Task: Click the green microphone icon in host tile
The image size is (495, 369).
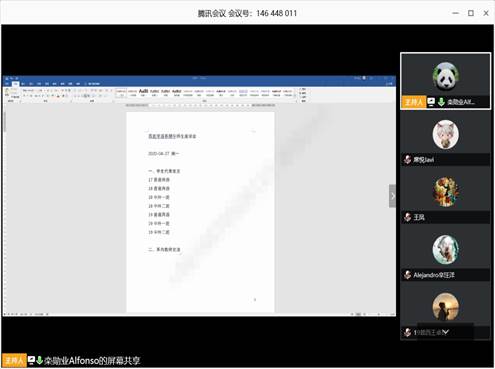Action: click(441, 102)
